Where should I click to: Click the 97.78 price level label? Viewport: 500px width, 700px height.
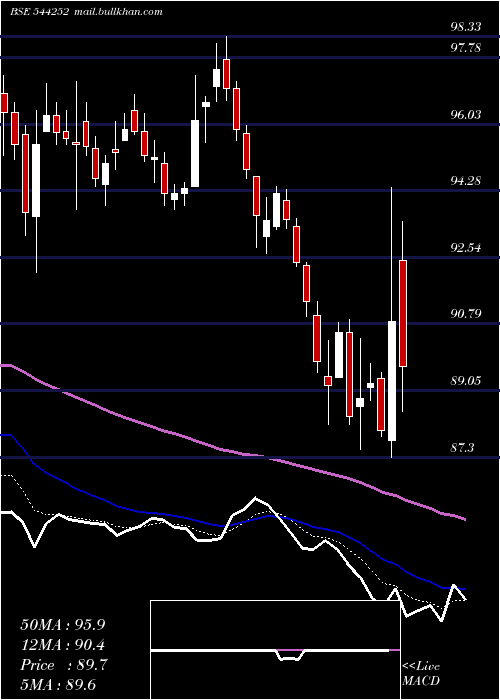pyautogui.click(x=466, y=47)
